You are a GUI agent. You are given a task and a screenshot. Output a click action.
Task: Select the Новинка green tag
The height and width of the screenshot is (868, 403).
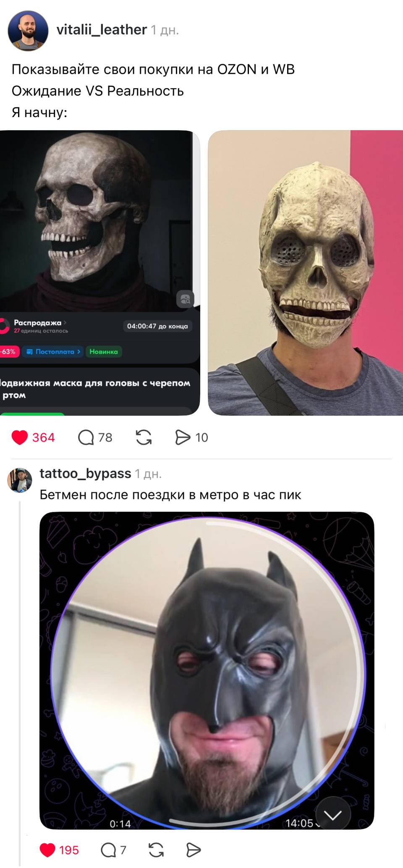coord(104,352)
